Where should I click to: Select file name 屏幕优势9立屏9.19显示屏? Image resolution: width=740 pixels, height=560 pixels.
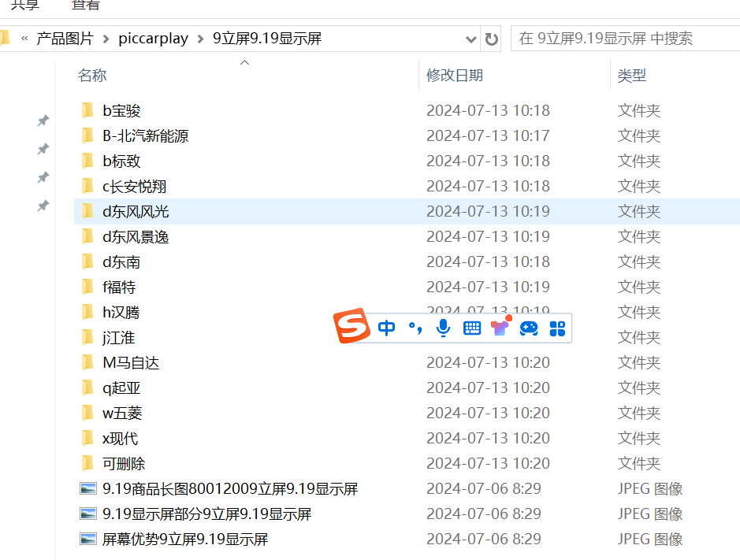coord(185,539)
